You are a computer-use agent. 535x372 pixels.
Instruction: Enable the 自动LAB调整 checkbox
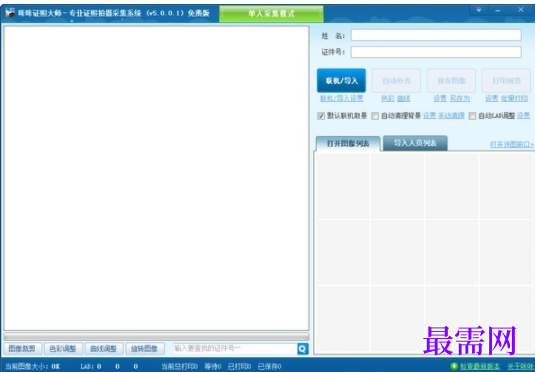(472, 116)
